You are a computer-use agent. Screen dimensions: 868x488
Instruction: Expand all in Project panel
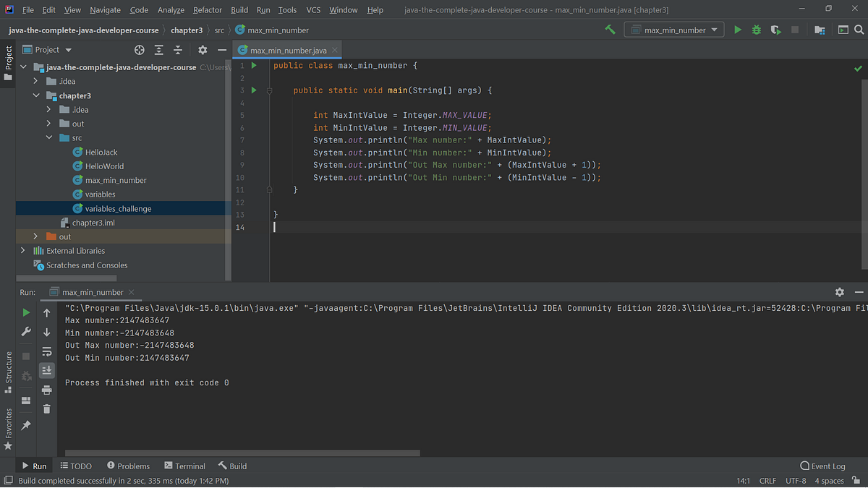point(159,50)
